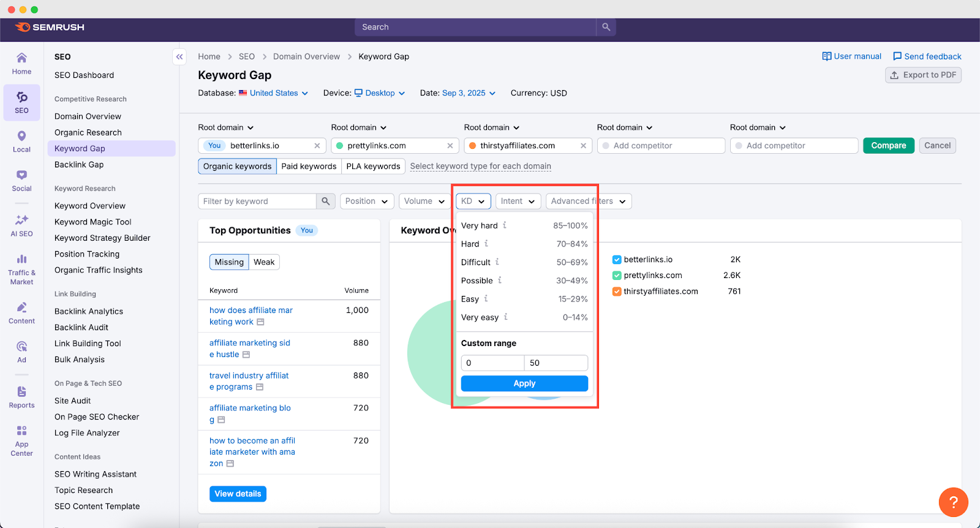Choose the Very hard KD option
Screen dimensions: 980x528
coord(480,225)
